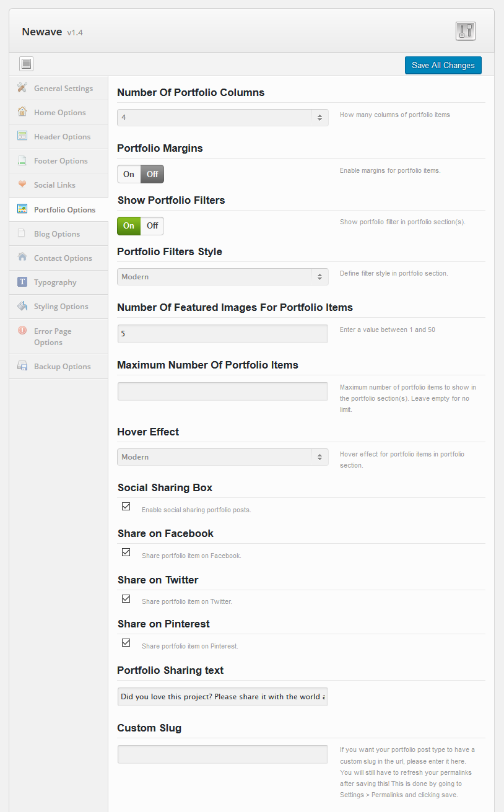Open the Number Of Portfolio Columns dropdown

pos(223,117)
